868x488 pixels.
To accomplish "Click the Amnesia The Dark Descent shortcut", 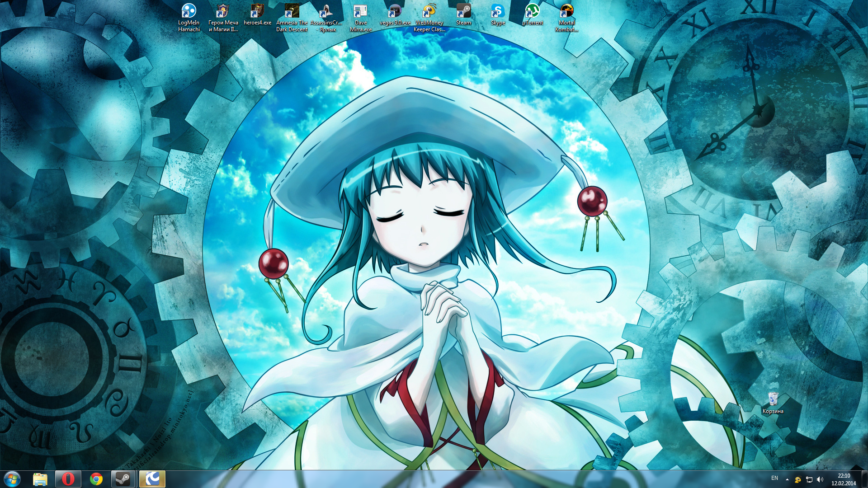I will tap(292, 12).
